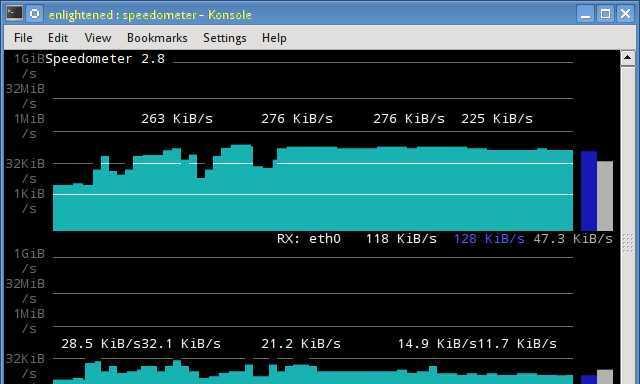Open the View menu
640x384 pixels.
98,38
